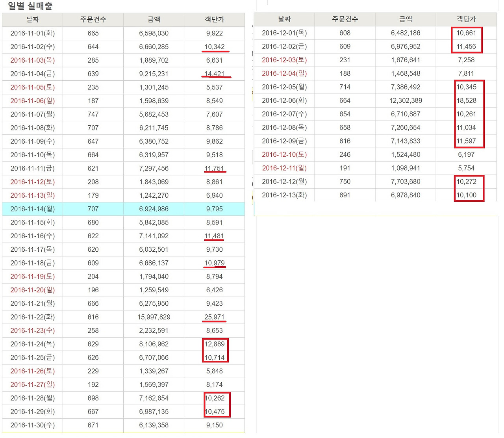Select the amount 6,211,745
This screenshot has width=504, height=438.
[x=154, y=128]
